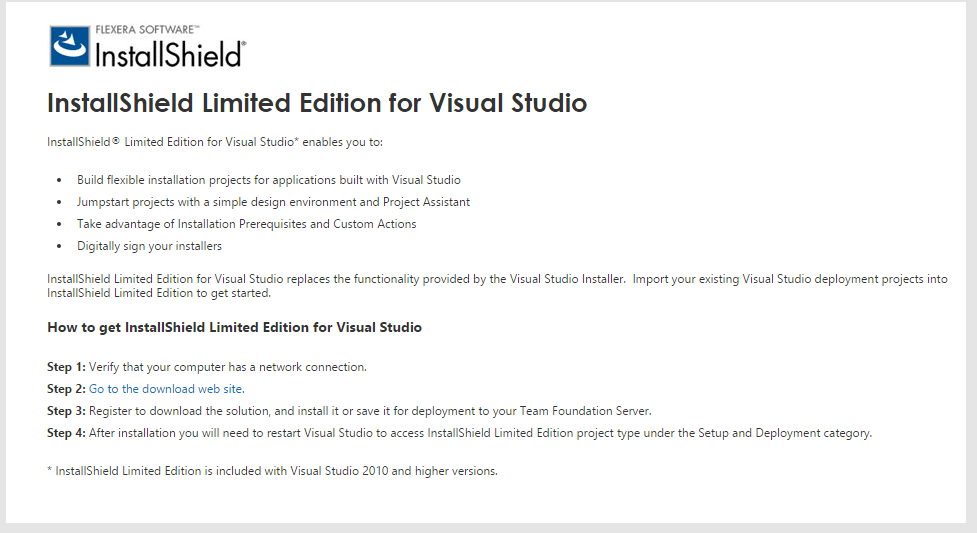This screenshot has height=533, width=977.
Task: Click the bold 'Step 4:' label
Action: pos(66,433)
